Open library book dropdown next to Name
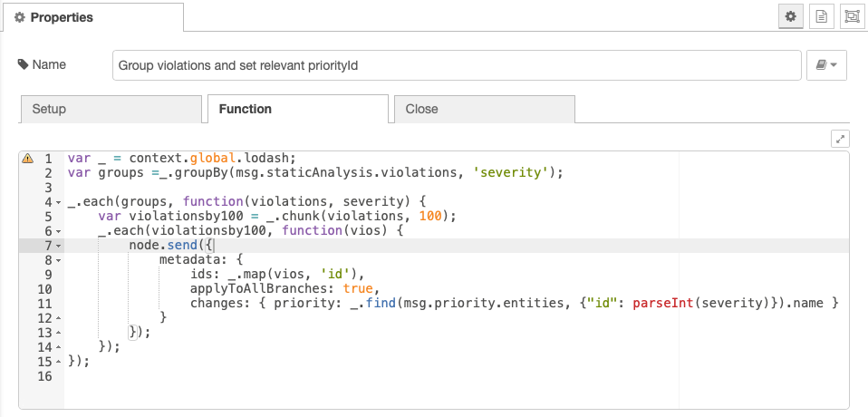The image size is (868, 417). click(826, 65)
